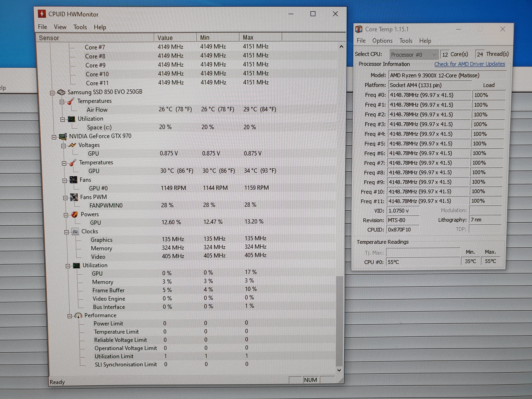532x399 pixels.
Task: Open Core Temp File menu
Action: tap(361, 40)
